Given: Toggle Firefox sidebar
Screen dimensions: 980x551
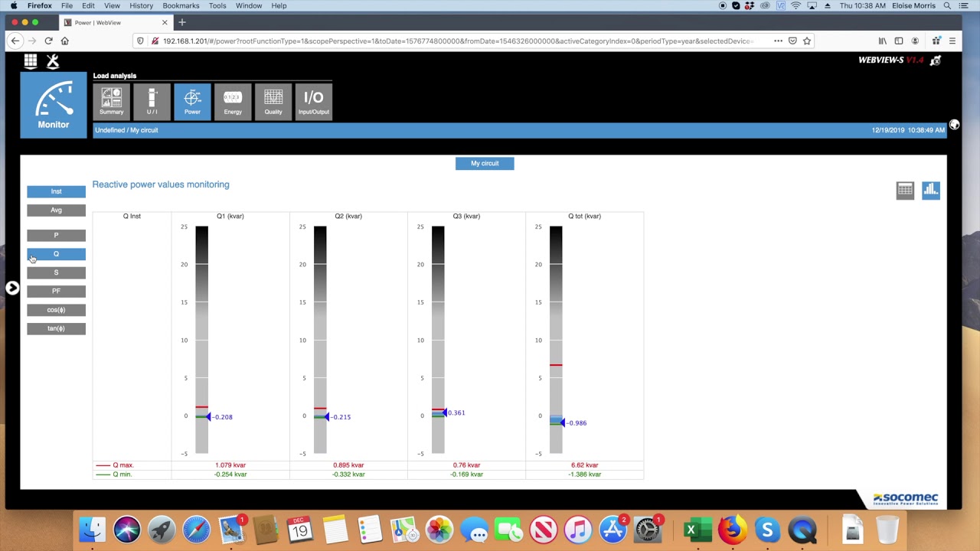Looking at the screenshot, I should pos(899,41).
